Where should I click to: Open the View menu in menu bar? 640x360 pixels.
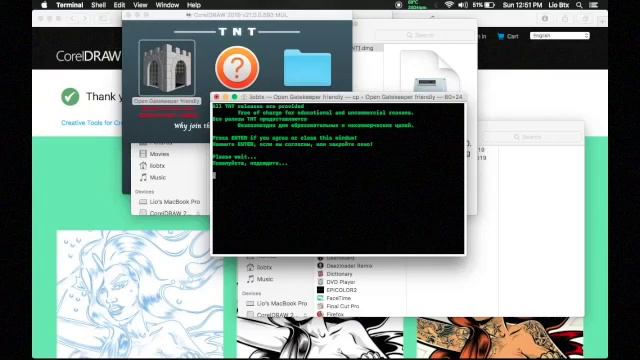point(140,5)
